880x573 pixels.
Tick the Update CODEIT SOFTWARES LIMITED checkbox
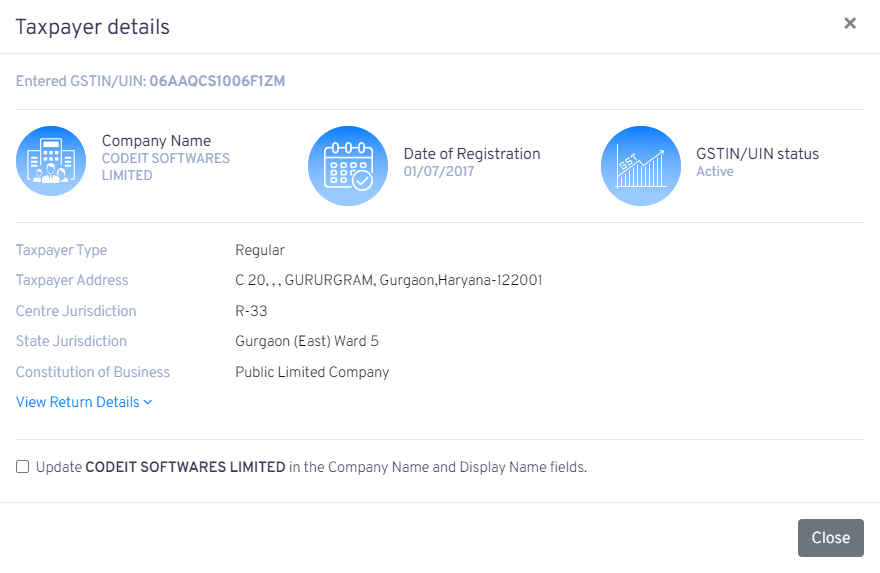click(23, 467)
